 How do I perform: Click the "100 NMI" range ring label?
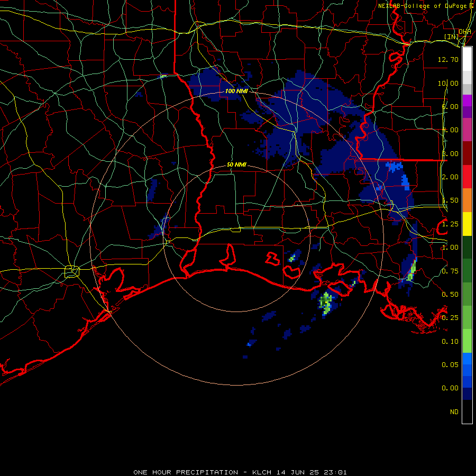click(x=236, y=91)
